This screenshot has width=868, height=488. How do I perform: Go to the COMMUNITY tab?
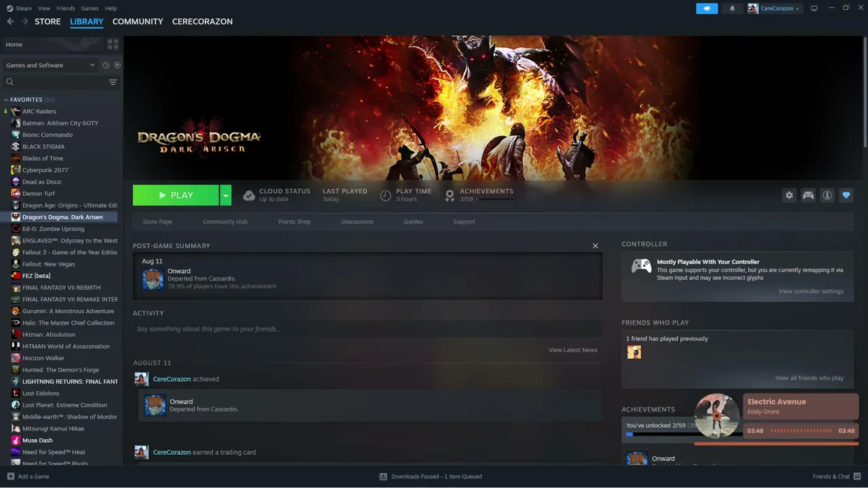point(138,22)
